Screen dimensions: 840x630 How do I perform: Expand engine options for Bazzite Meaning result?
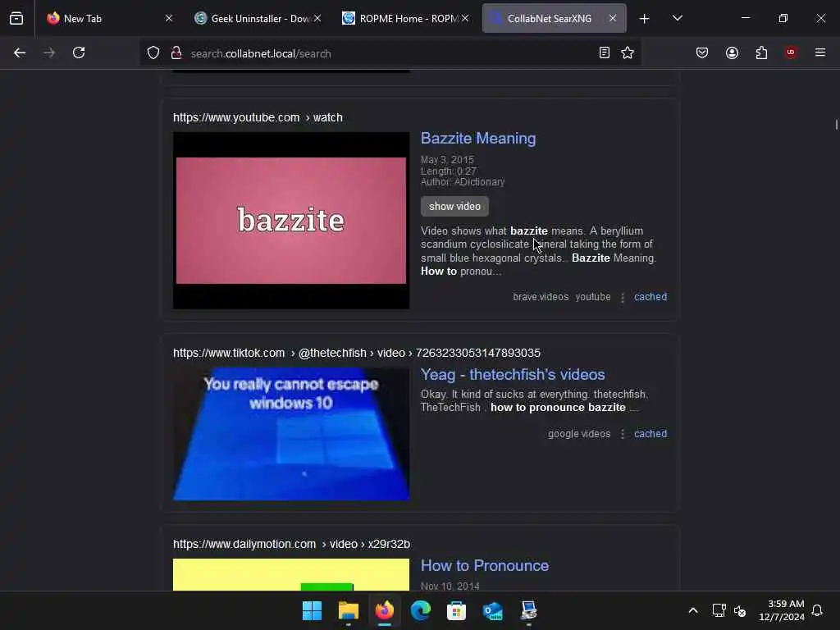click(x=622, y=297)
